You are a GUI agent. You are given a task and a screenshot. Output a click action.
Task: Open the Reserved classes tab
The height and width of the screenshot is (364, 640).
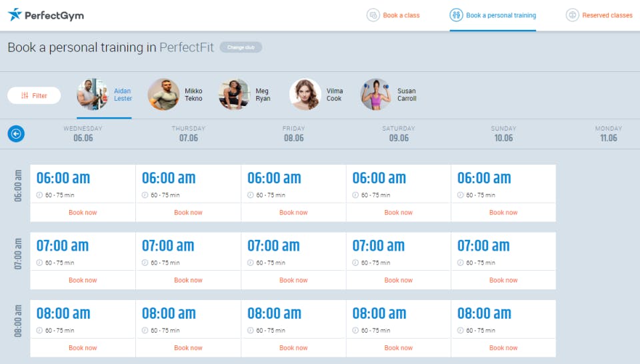599,15
